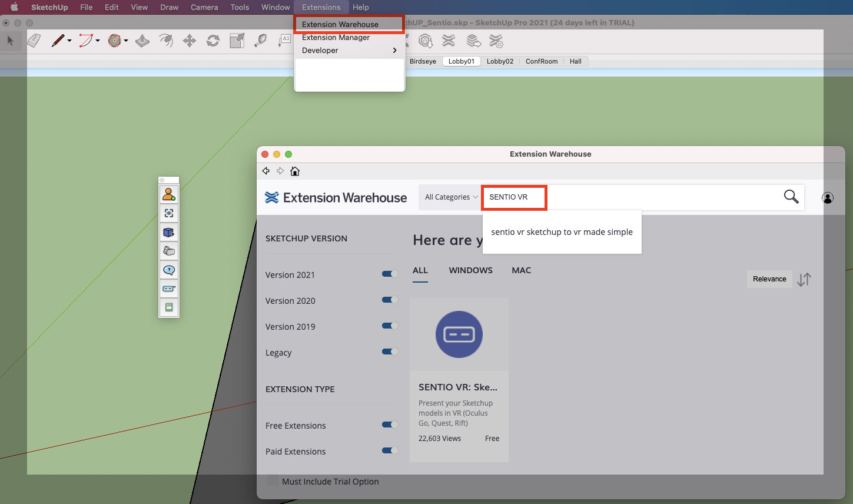Choose the Move tool

(190, 41)
